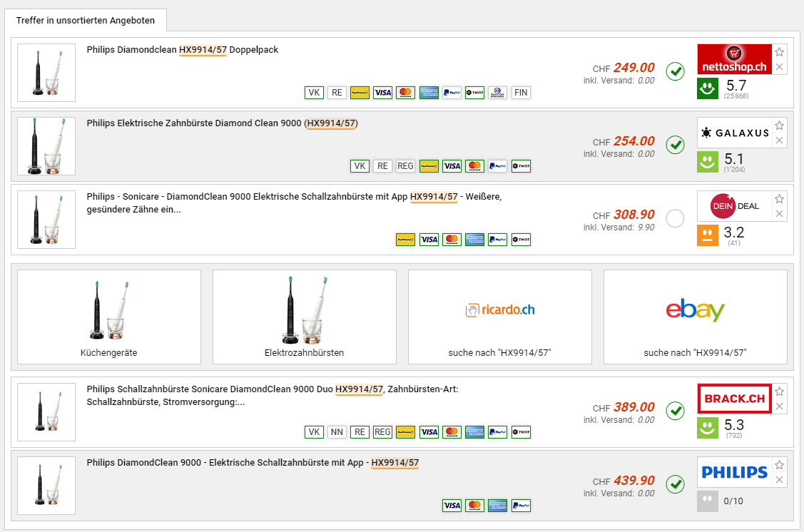Click the X icon next to Brack.ch
This screenshot has width=804, height=532.
pyautogui.click(x=780, y=406)
